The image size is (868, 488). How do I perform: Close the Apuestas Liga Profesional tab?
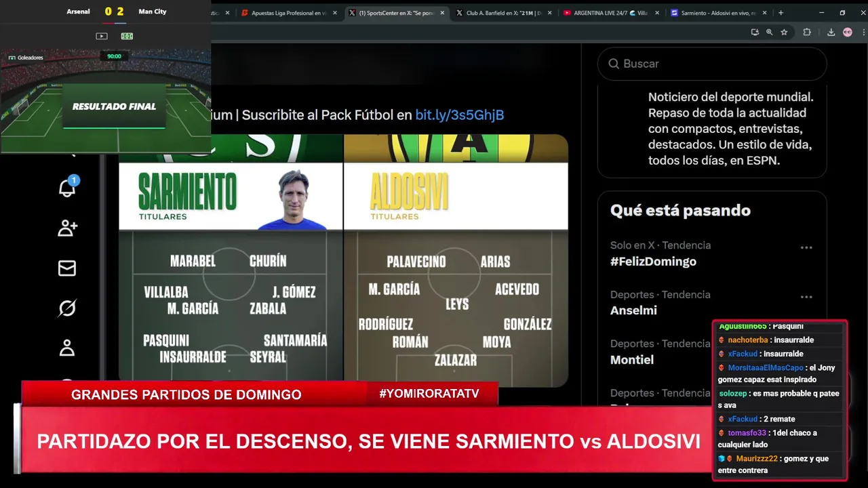(x=334, y=13)
